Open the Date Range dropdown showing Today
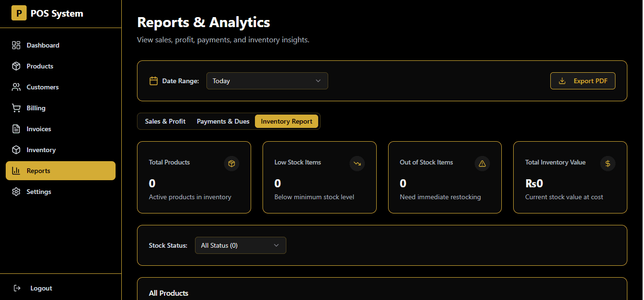The height and width of the screenshot is (300, 644). click(267, 81)
